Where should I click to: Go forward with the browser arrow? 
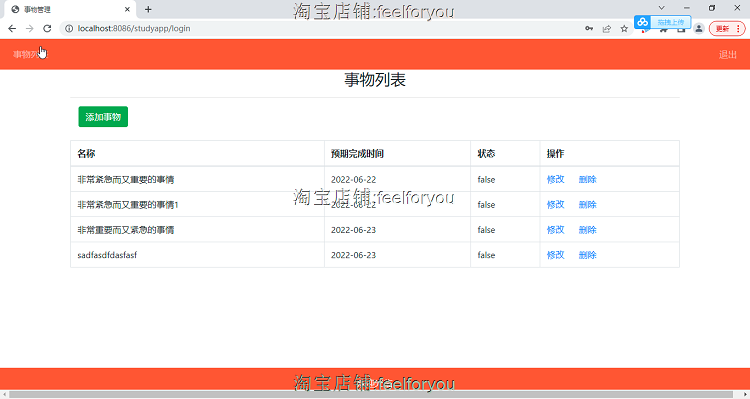[30, 29]
